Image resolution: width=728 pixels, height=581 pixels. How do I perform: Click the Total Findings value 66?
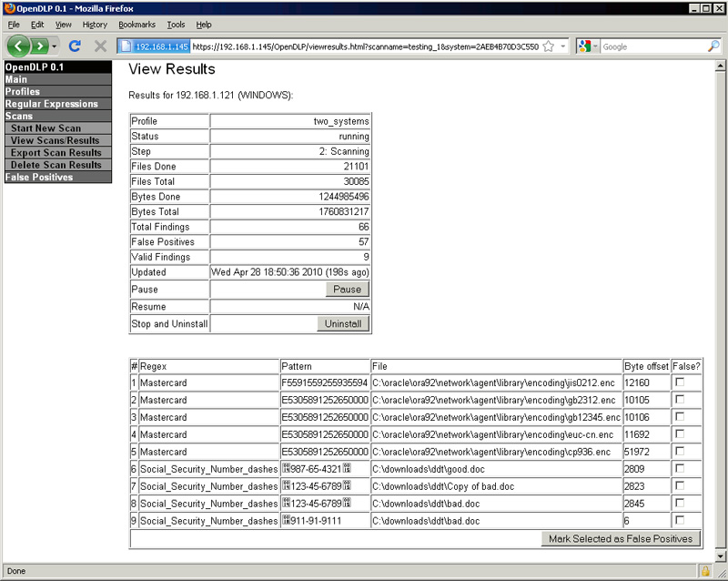[x=363, y=227]
